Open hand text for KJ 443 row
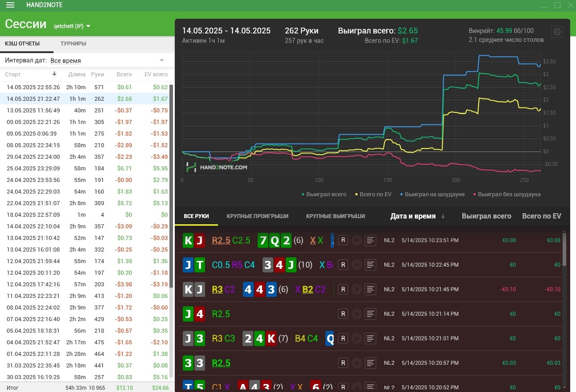The height and width of the screenshot is (392, 576). tap(370, 289)
